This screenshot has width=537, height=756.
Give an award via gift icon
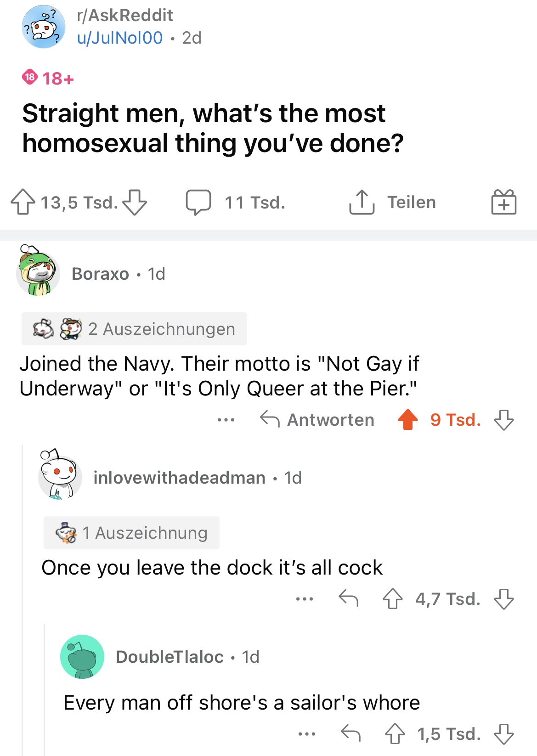coord(503,203)
